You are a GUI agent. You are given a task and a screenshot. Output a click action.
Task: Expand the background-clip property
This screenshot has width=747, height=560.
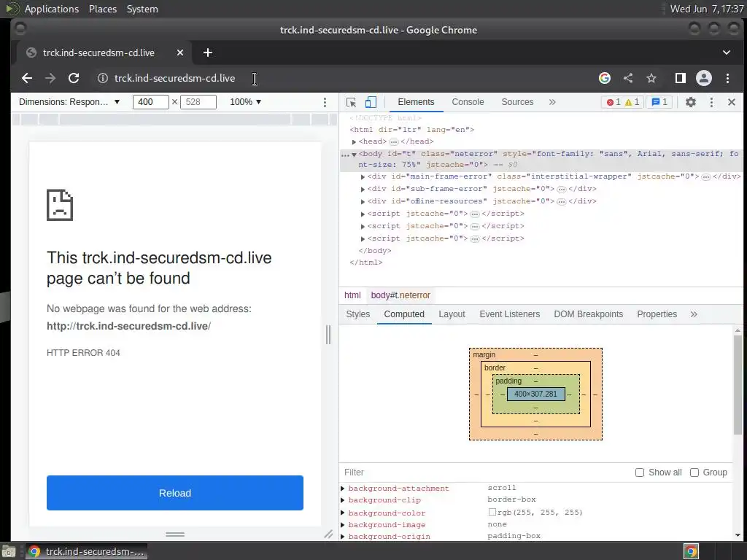[x=343, y=500]
